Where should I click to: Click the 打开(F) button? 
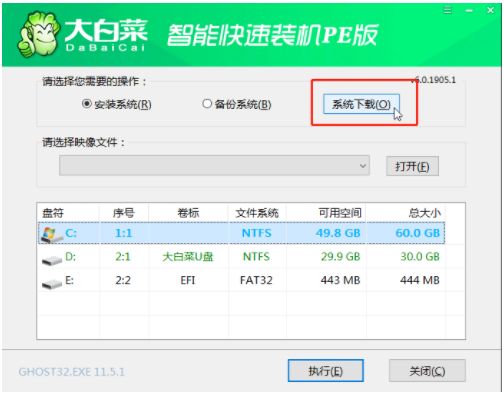(x=412, y=166)
